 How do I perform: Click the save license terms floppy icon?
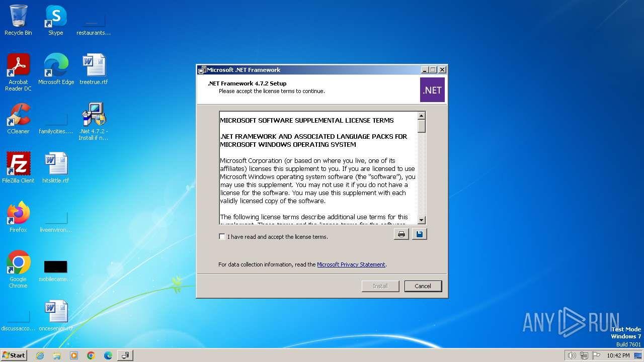click(419, 234)
